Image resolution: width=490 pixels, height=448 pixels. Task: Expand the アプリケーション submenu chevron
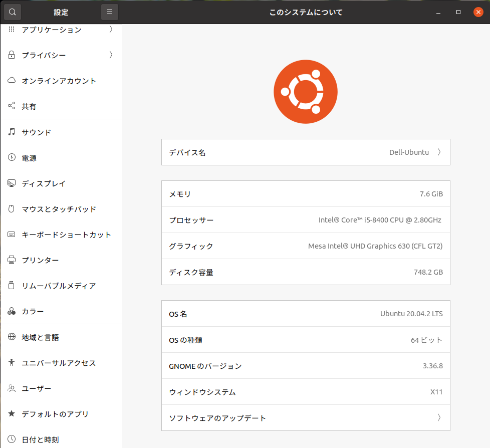point(111,30)
